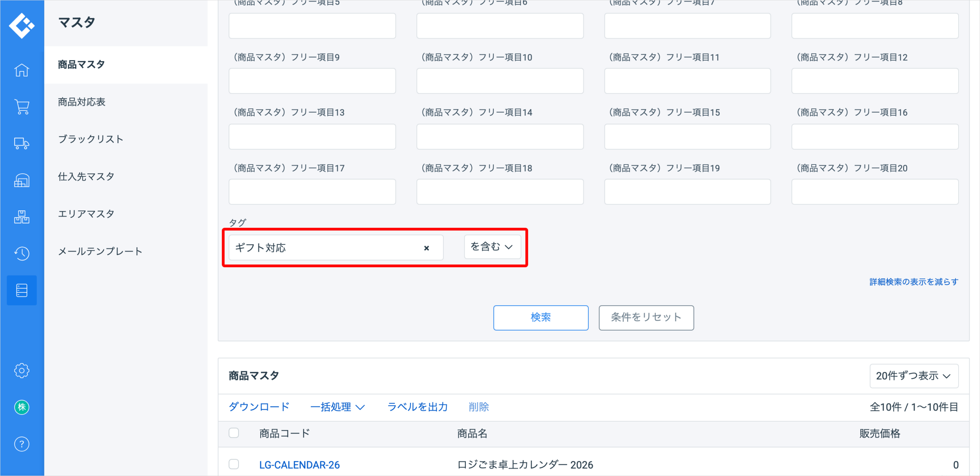The height and width of the screenshot is (476, 980).
Task: Click the app logo icon
Action: 22,26
